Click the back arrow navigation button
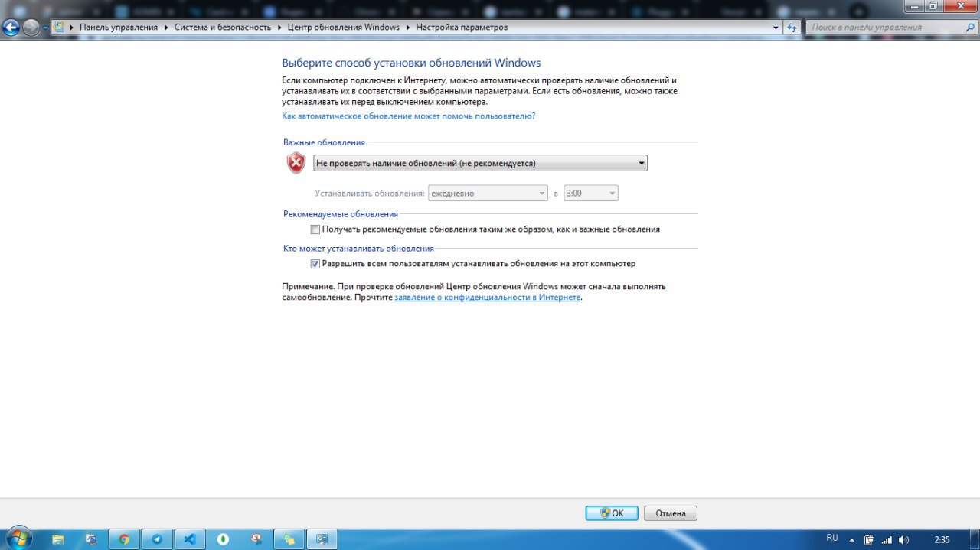Screen dimensions: 980x550 [11, 28]
